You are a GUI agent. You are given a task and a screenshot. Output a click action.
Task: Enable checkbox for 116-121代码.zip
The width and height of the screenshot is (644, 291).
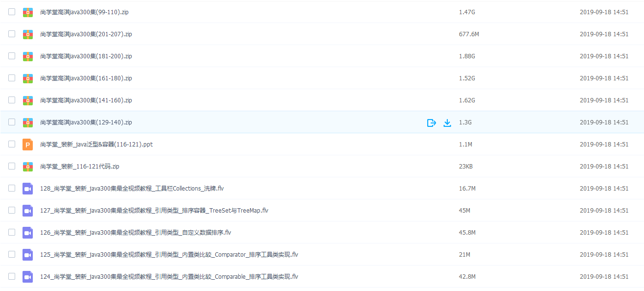(x=12, y=166)
